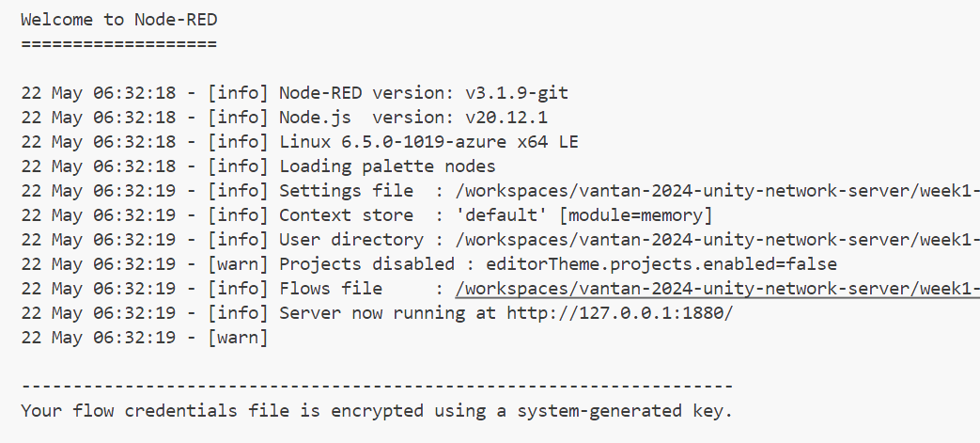Image resolution: width=980 pixels, height=443 pixels.
Task: Click the equals-sign underline below the welcome heading
Action: 118,44
